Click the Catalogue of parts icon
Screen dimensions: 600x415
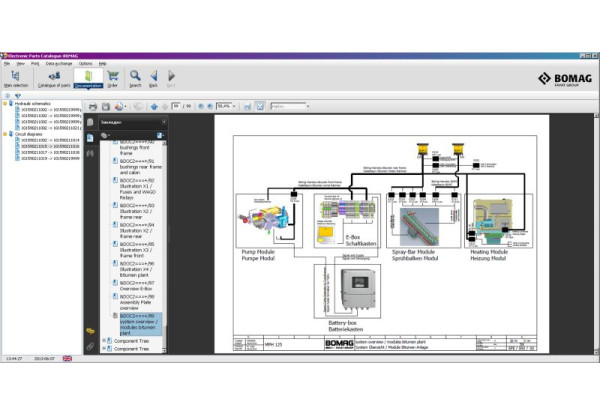(52, 78)
